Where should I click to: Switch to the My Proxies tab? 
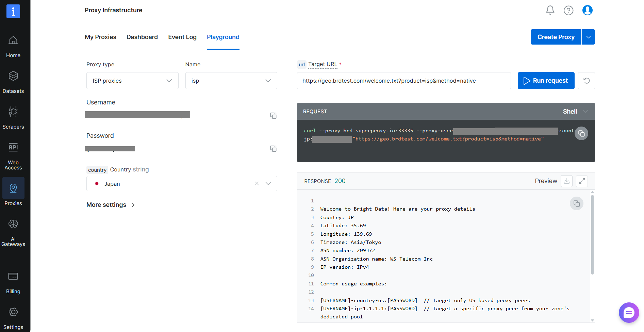tap(100, 37)
